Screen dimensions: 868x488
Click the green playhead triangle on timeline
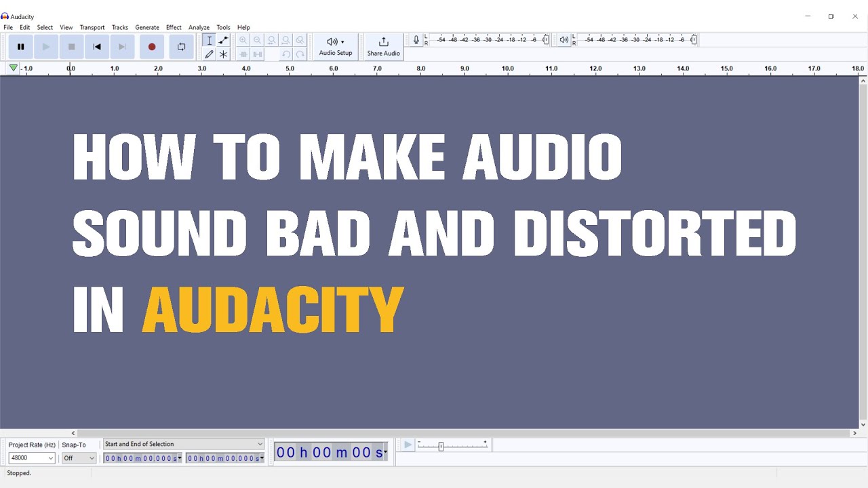pos(13,68)
